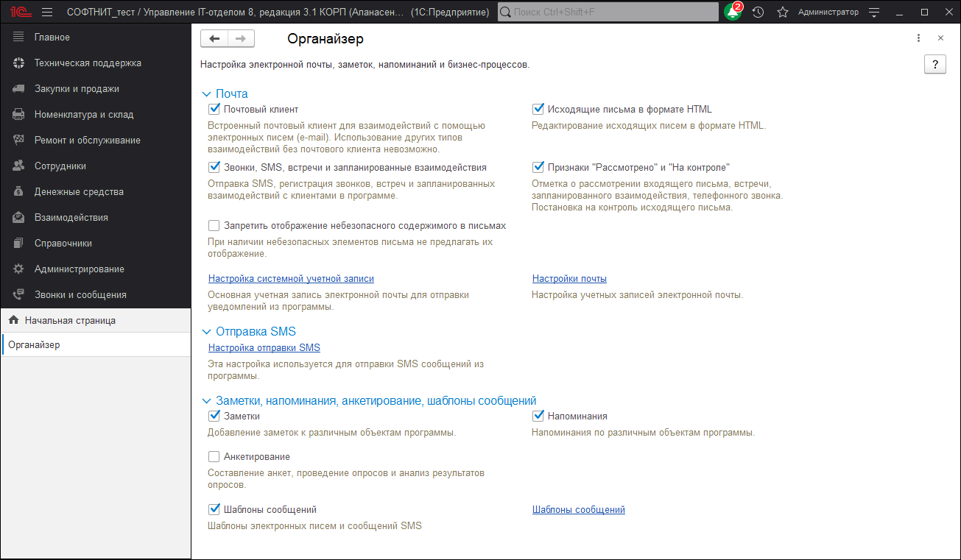Open the Техническая поддержка section
The image size is (961, 560).
87,63
